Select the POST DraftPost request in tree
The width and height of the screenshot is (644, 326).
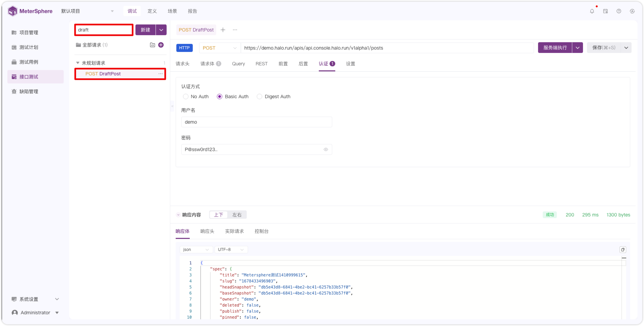(120, 74)
